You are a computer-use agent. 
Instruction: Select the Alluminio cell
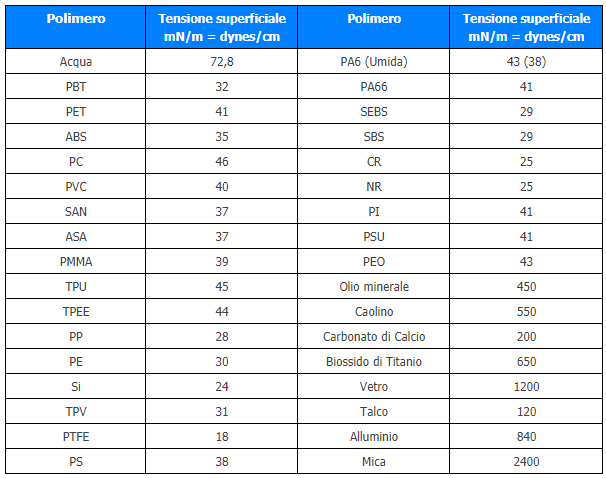[374, 436]
